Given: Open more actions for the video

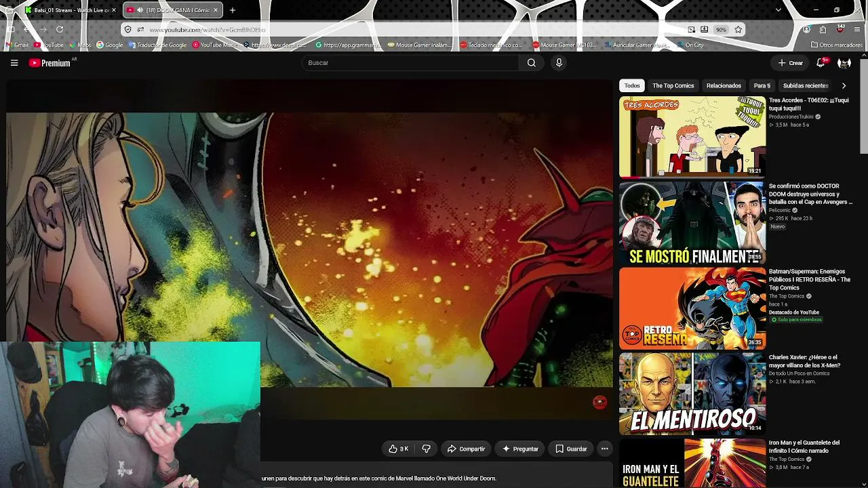Looking at the screenshot, I should pyautogui.click(x=605, y=449).
